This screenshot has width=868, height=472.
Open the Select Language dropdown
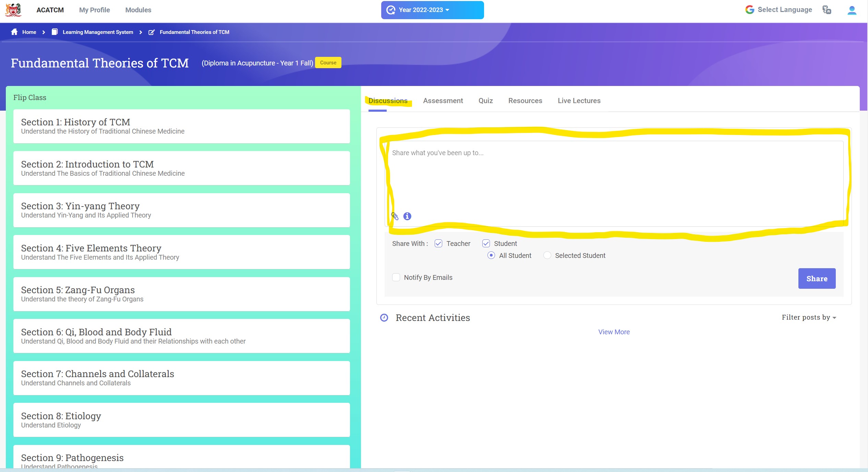(785, 10)
